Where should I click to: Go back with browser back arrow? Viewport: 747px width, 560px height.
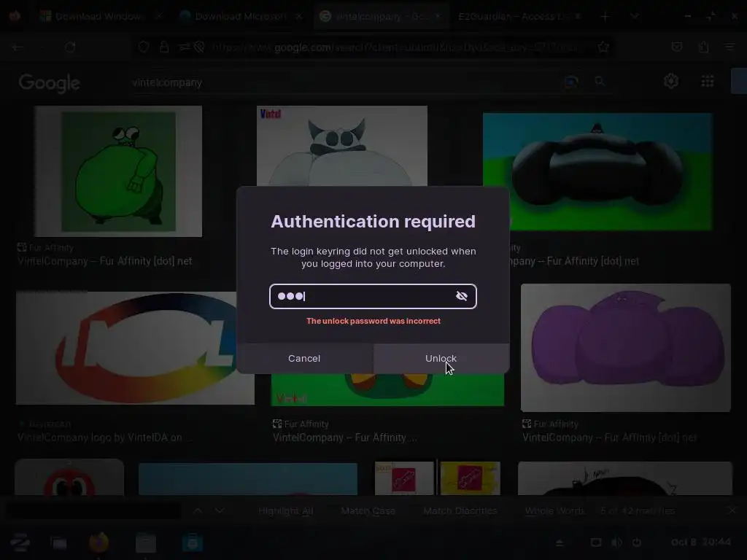tap(18, 47)
